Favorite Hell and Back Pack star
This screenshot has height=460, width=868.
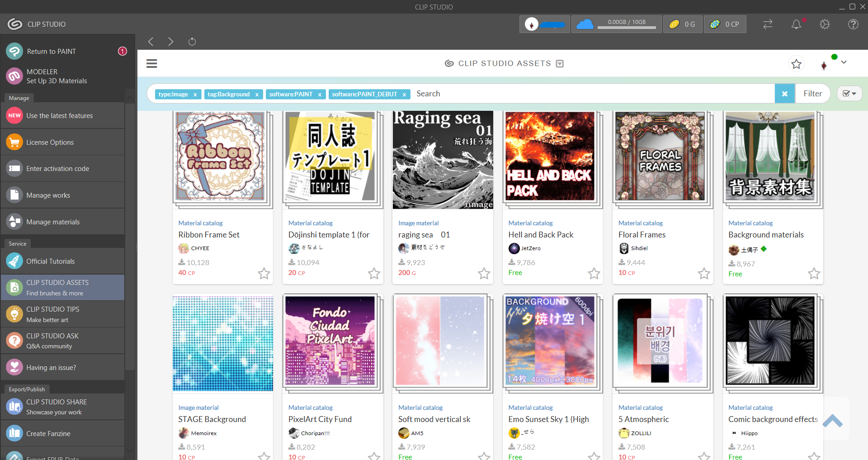coord(594,273)
